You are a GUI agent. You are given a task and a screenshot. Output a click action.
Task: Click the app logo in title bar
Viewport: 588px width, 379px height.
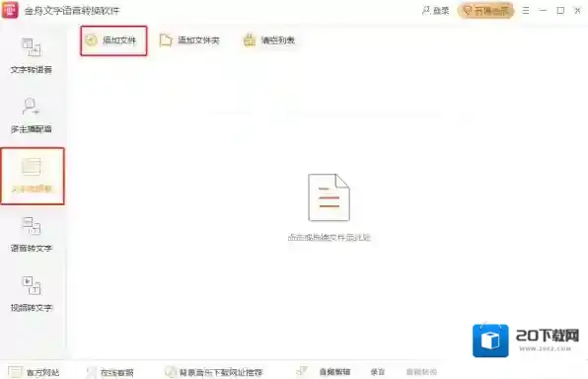(10, 10)
